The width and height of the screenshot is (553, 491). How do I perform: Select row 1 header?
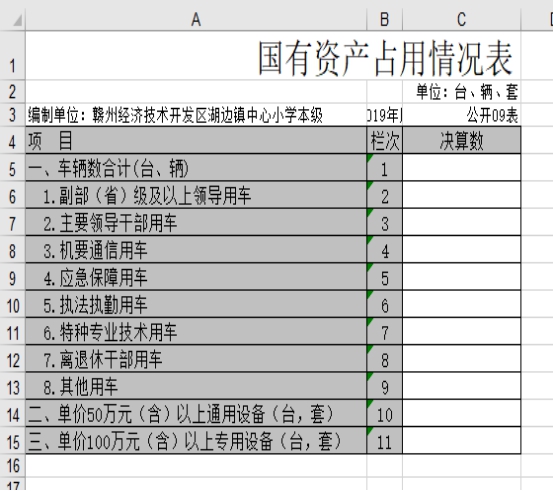pyautogui.click(x=13, y=56)
